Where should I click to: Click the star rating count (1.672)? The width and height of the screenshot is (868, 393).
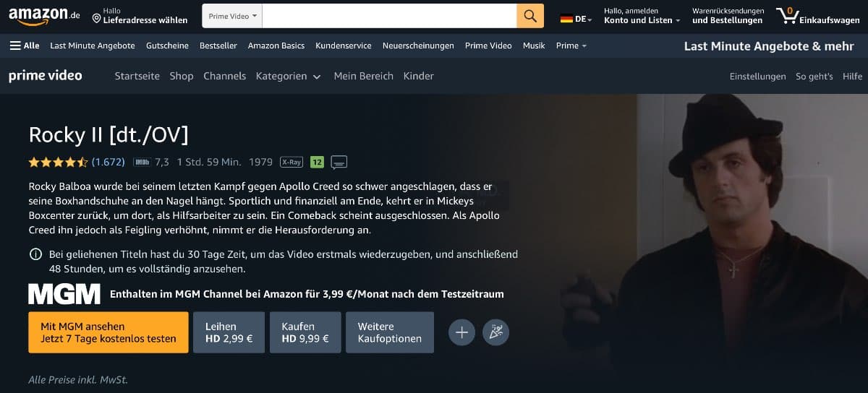click(109, 162)
